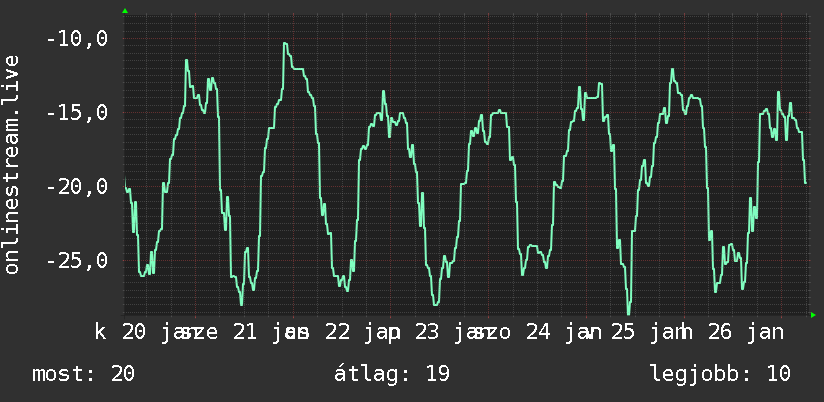Click the -25,0 y-axis label
This screenshot has height=402, width=824.
pyautogui.click(x=77, y=261)
